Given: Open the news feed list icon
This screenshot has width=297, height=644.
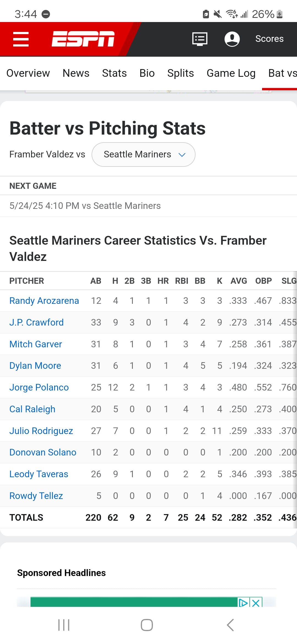Looking at the screenshot, I should (200, 39).
